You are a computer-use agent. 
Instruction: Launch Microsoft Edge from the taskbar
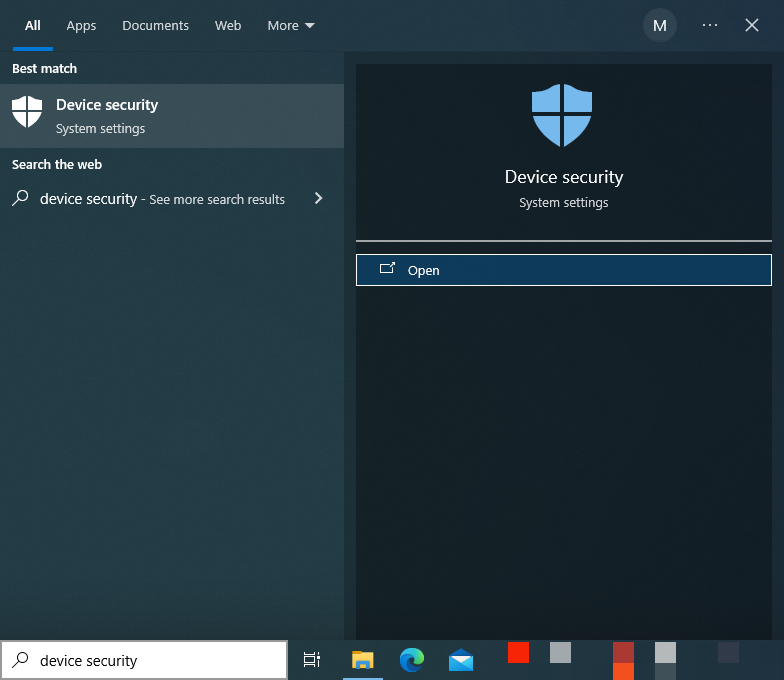412,660
